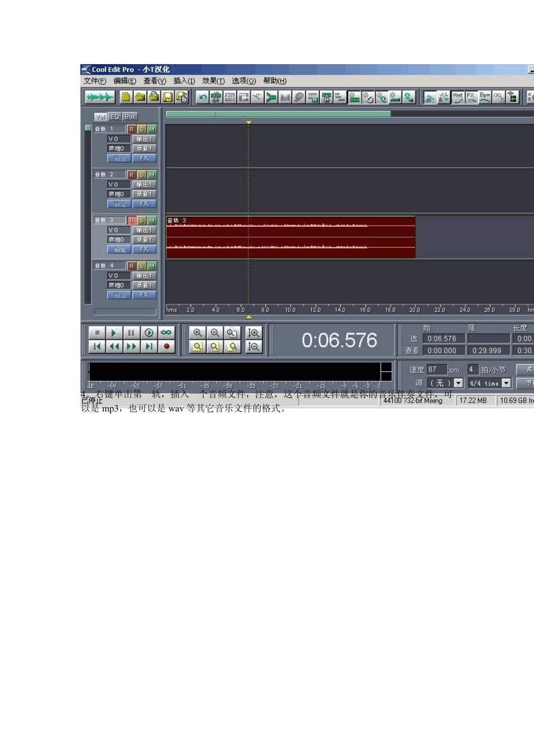Viewport: 534px width, 756px height.
Task: Click the FX toolbar icon
Action: [x=471, y=97]
